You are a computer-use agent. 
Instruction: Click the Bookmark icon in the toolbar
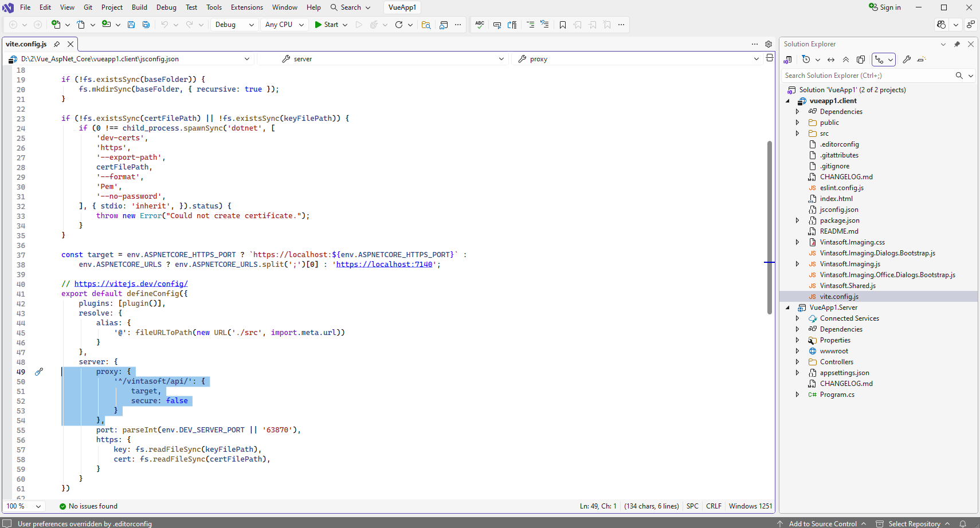(563, 25)
